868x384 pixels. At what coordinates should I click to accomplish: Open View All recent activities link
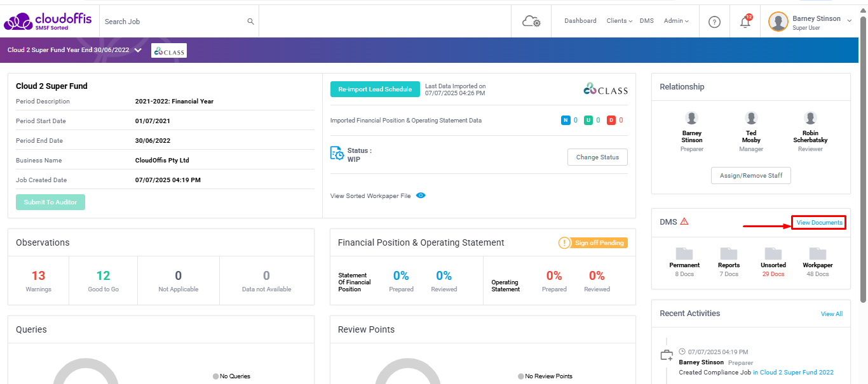(832, 314)
